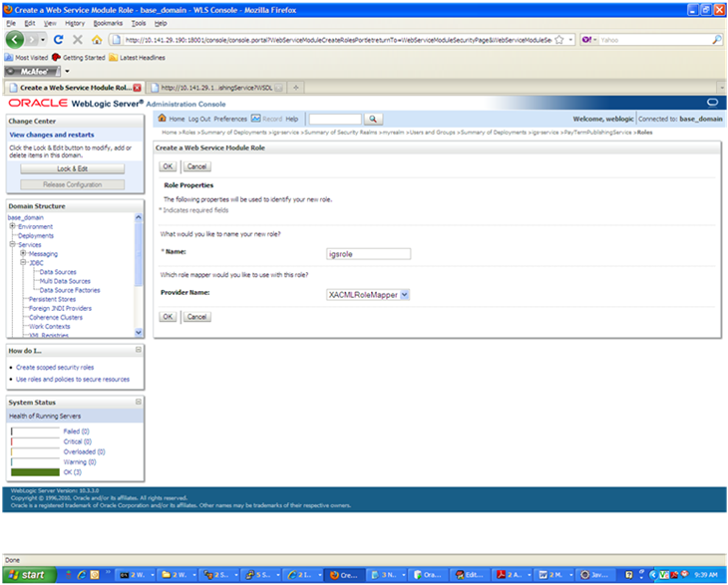
Task: Open the Latest Headlines feed bookmark
Action: 137,58
